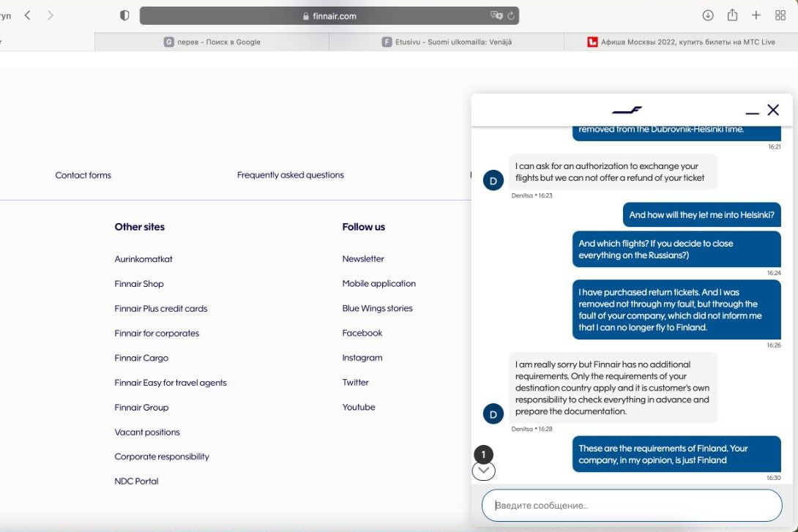Open a new tab with plus icon
The image size is (798, 532).
tap(756, 15)
